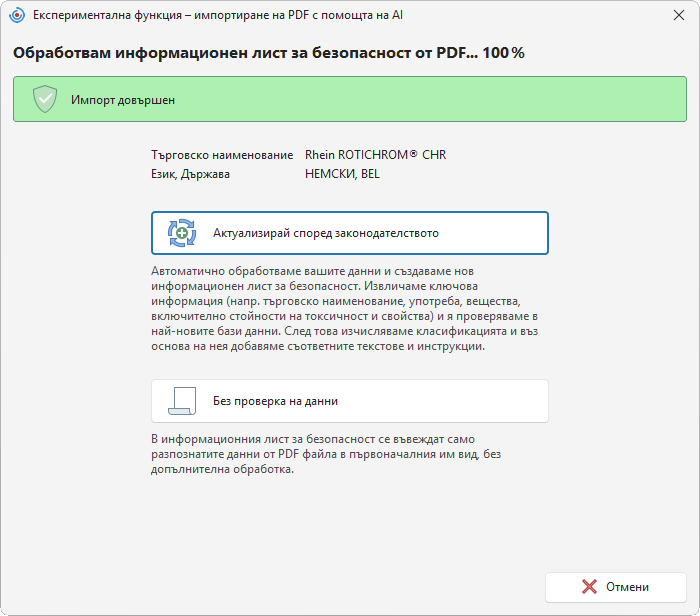This screenshot has width=700, height=616.
Task: Click the 'Търговско наименование' label
Action: coord(222,155)
